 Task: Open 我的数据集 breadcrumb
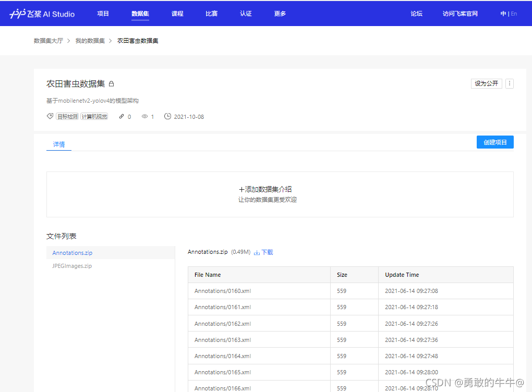click(90, 41)
